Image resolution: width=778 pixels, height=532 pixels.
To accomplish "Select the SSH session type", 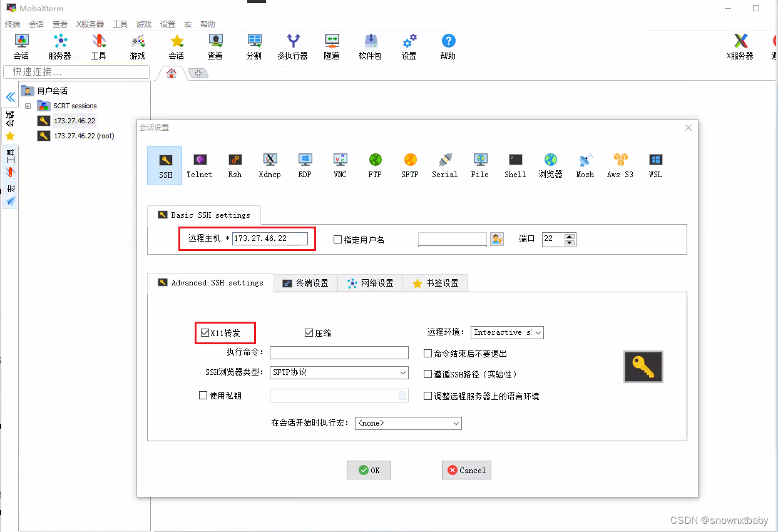I will coord(165,165).
